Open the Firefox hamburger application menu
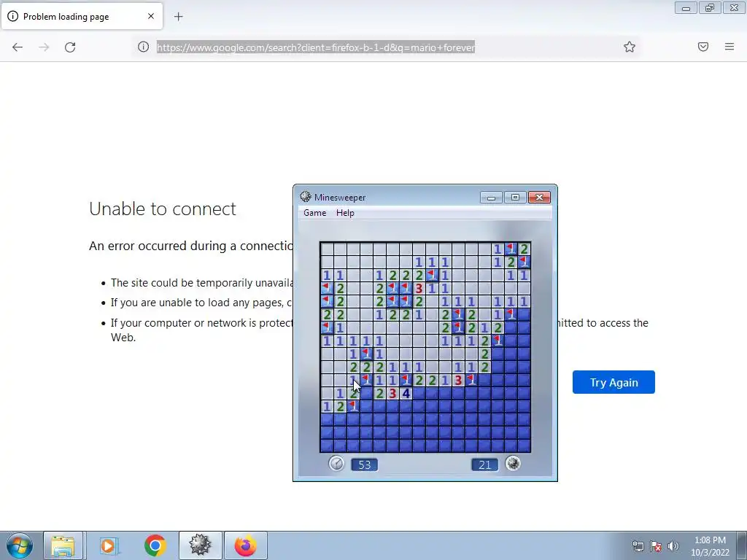 pos(729,47)
